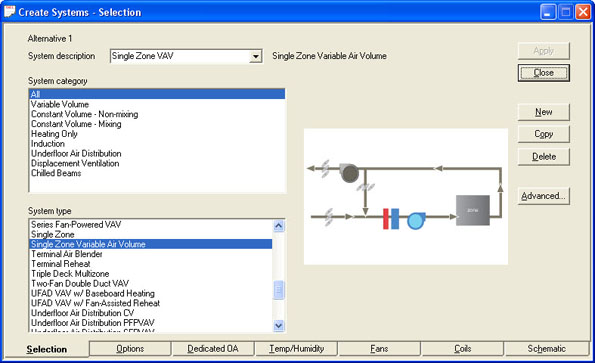The width and height of the screenshot is (595, 363).
Task: Click the outdoor air intake damper symbol
Action: click(329, 217)
